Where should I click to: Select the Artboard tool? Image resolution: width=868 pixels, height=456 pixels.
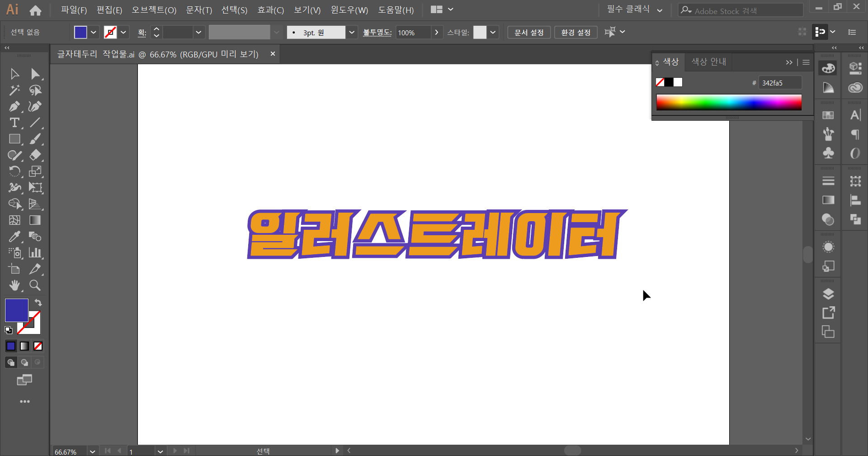(x=14, y=269)
